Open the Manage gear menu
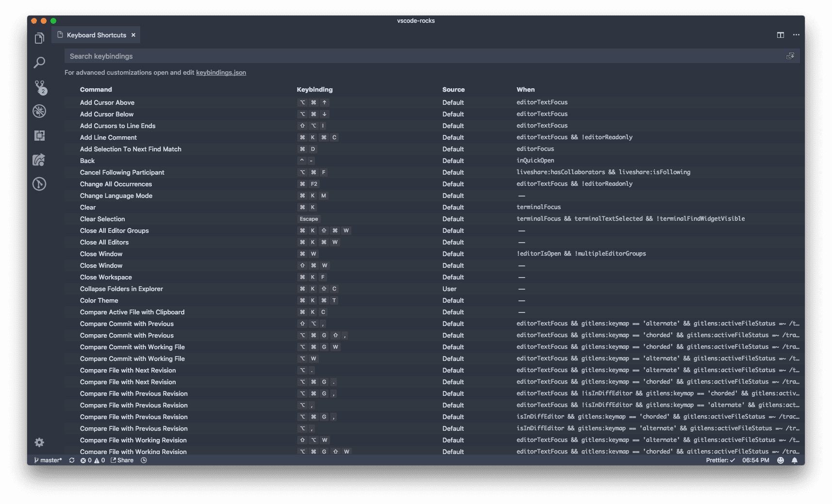This screenshot has width=832, height=504. [x=39, y=442]
